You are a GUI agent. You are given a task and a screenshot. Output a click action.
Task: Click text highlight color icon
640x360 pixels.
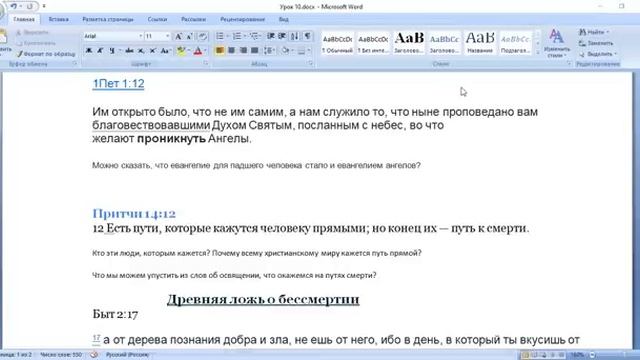[x=181, y=51]
